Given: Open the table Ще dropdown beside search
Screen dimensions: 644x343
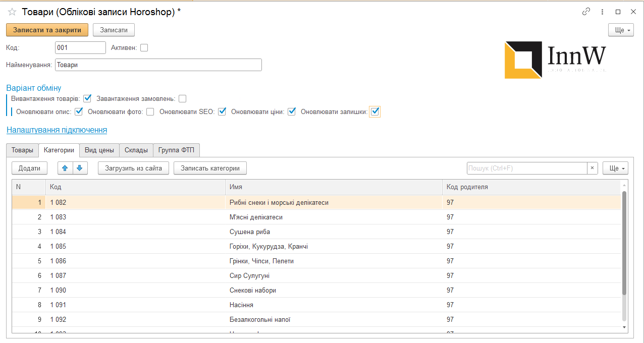Looking at the screenshot, I should coord(615,168).
